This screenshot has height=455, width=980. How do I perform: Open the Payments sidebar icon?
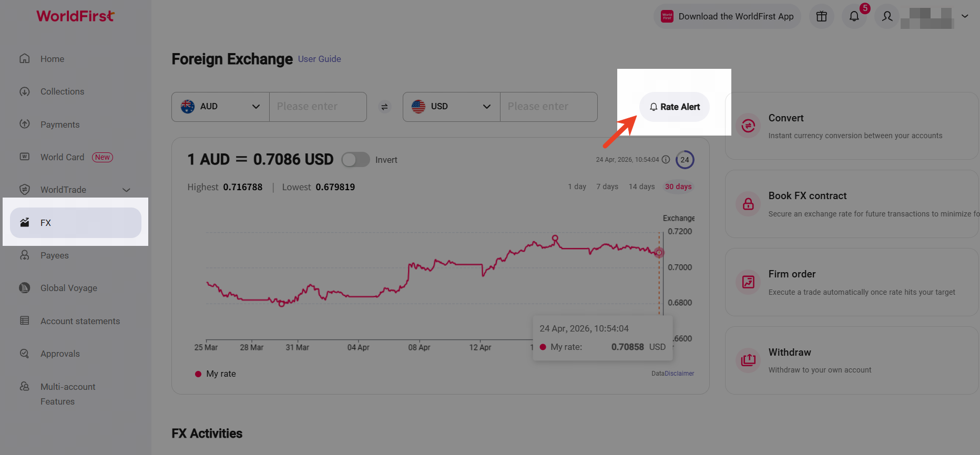coord(25,124)
